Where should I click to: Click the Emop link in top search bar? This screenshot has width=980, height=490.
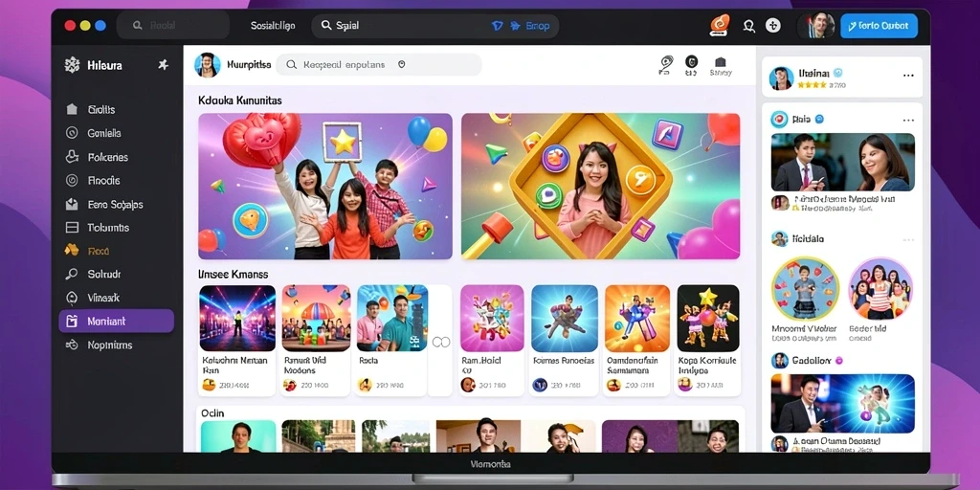[x=538, y=26]
